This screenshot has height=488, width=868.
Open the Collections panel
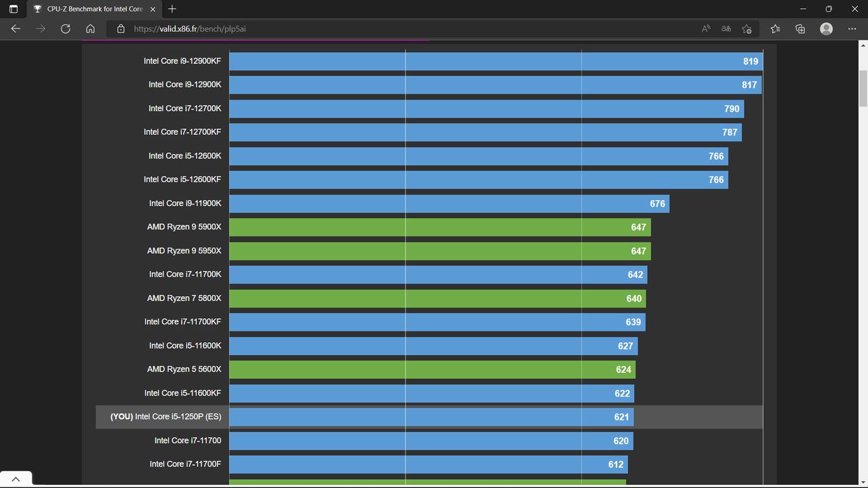click(800, 28)
